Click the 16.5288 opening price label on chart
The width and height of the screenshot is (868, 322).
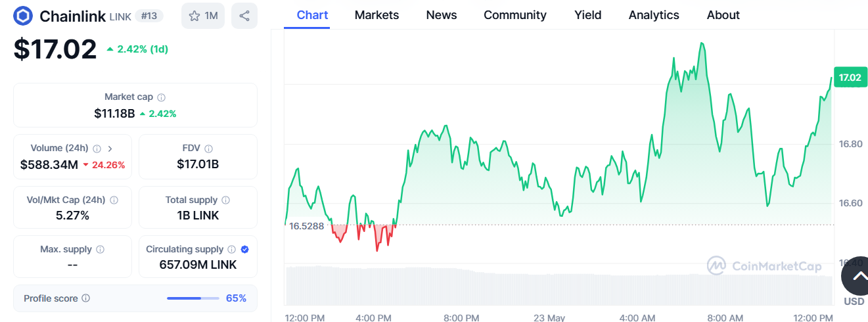307,225
